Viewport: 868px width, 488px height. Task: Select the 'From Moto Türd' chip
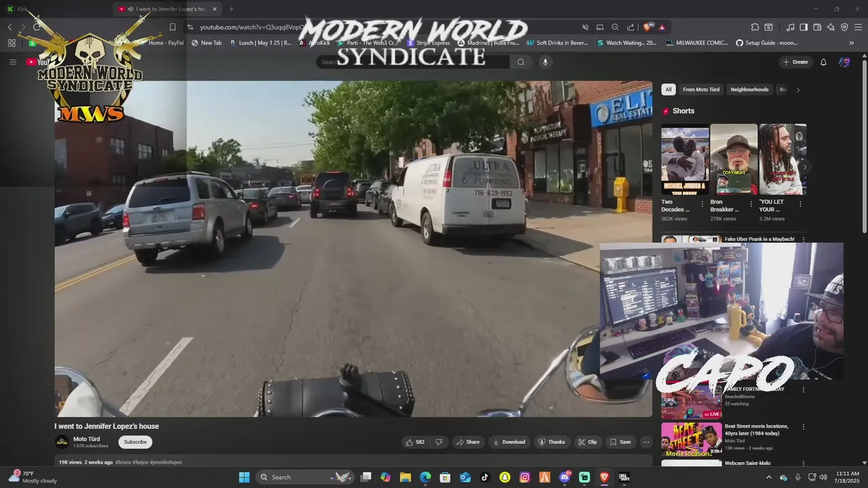(701, 89)
